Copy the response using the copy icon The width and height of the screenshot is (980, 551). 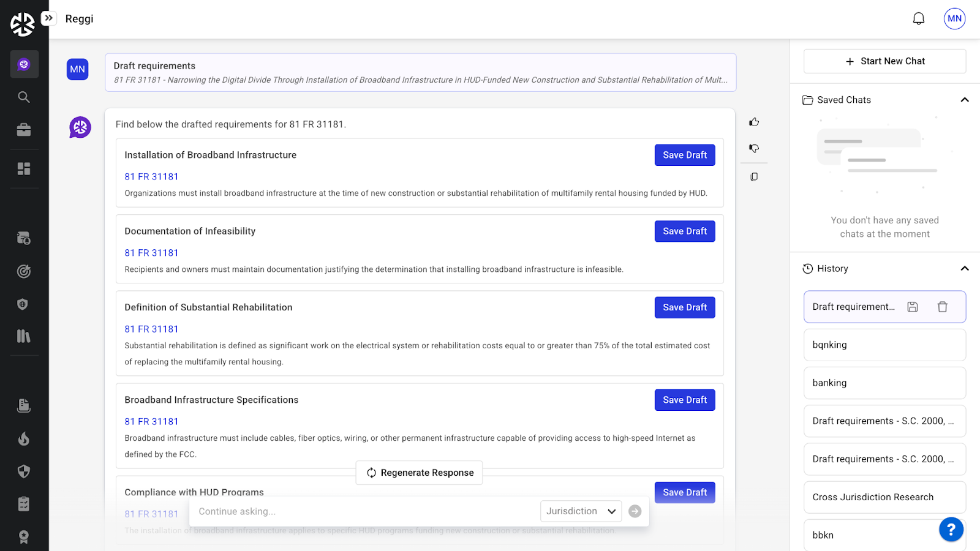tap(754, 177)
